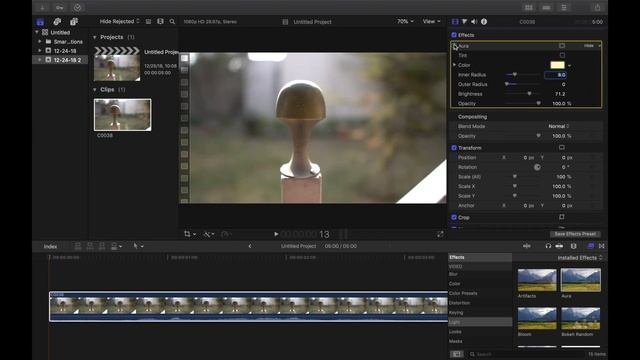Toggle solo headphones icon in timeline

click(x=548, y=246)
